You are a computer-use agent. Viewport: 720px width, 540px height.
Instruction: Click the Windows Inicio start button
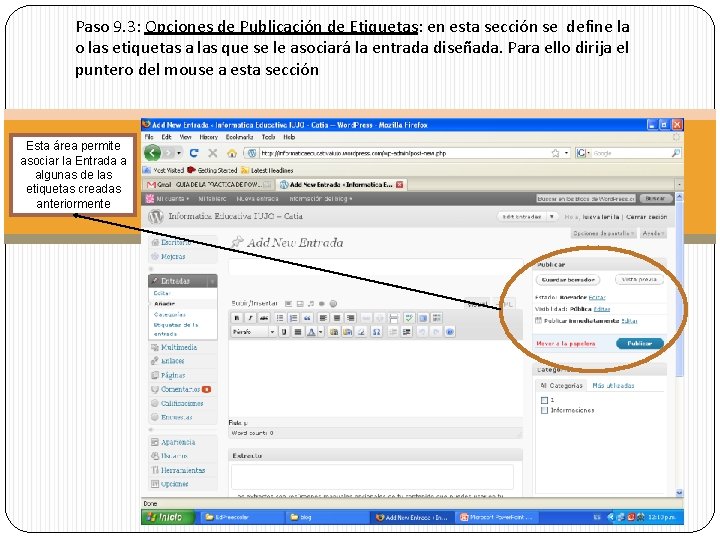pyautogui.click(x=167, y=517)
